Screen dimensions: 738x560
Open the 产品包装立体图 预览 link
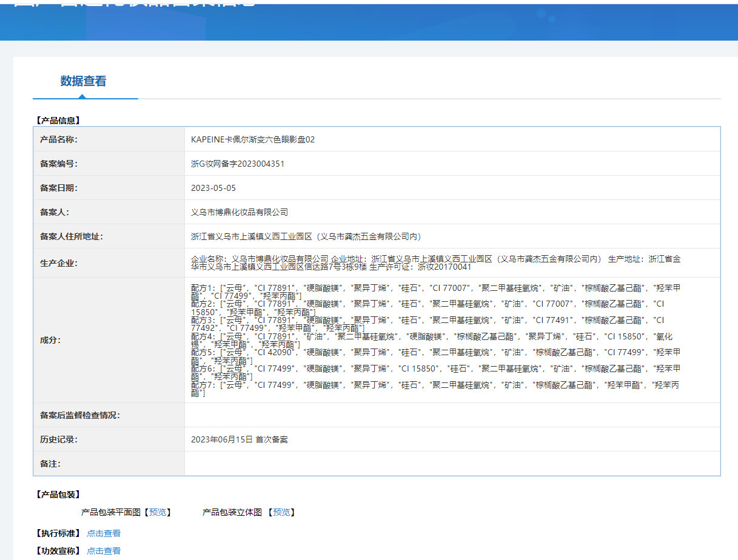point(281,512)
